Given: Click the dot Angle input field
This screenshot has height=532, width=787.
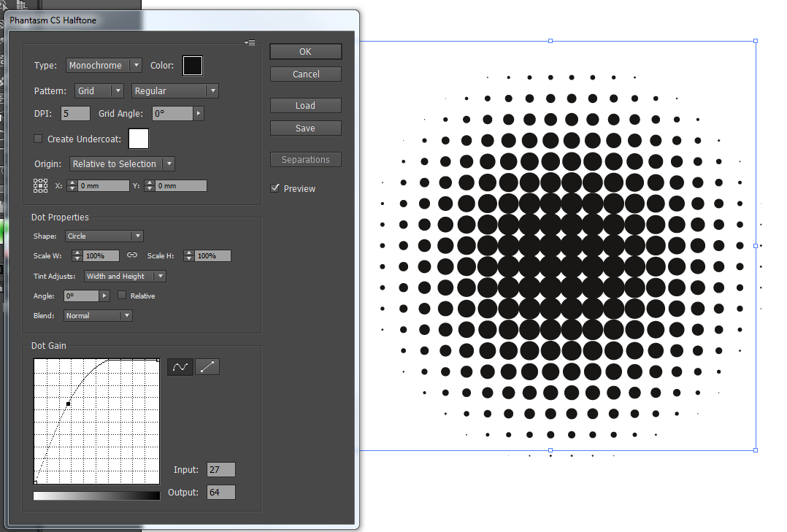Looking at the screenshot, I should coord(81,296).
